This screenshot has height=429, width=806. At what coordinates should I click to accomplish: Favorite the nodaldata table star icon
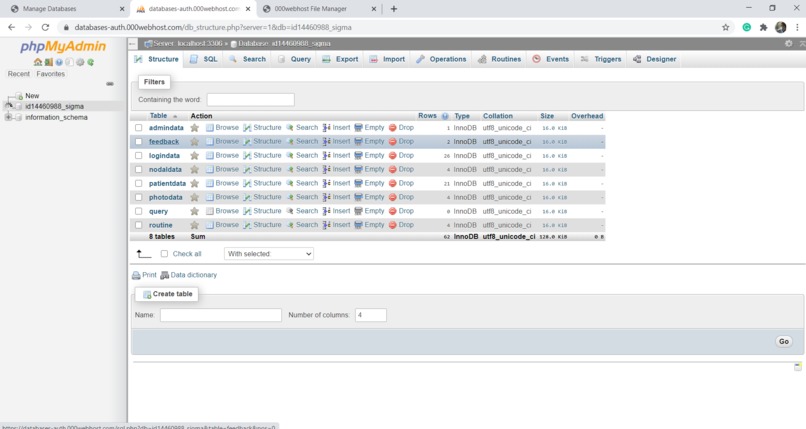click(194, 170)
